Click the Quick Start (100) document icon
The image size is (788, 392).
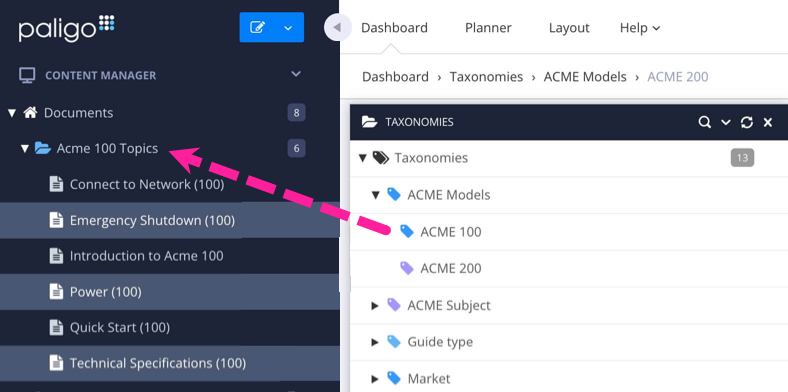(x=56, y=327)
